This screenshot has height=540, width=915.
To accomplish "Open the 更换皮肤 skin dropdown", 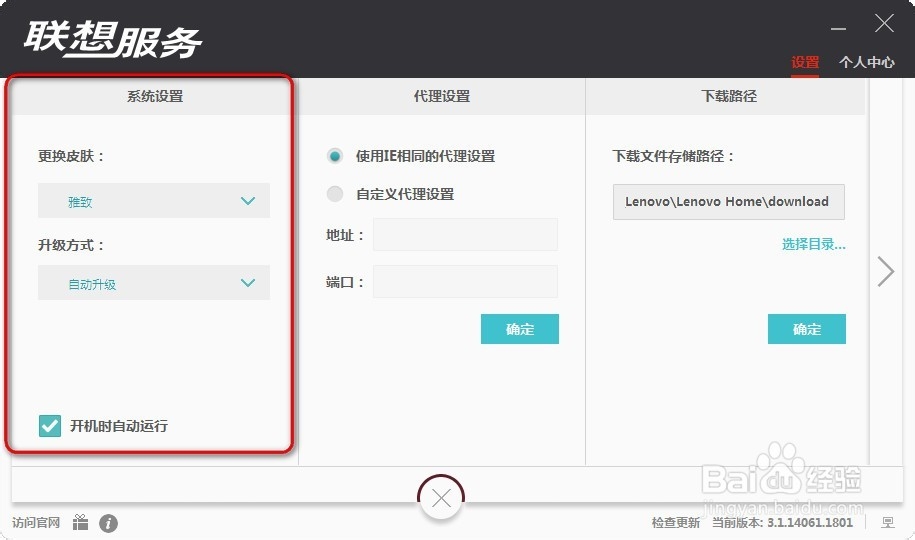I will (x=154, y=201).
